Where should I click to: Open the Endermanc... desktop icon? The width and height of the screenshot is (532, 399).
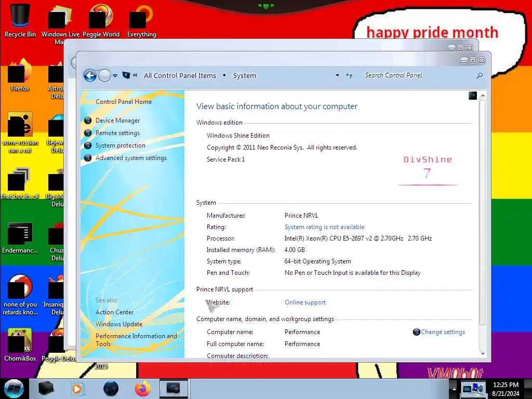(20, 237)
